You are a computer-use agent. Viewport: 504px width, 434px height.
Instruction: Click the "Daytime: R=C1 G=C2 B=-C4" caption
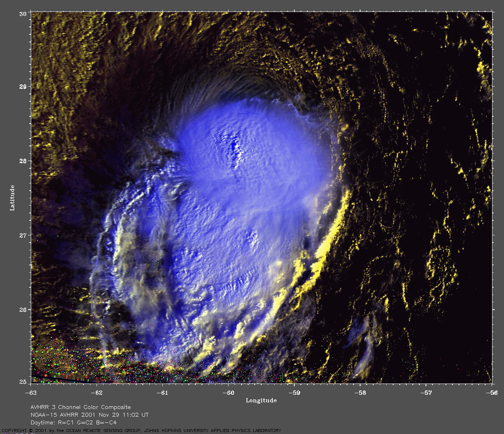[74, 422]
